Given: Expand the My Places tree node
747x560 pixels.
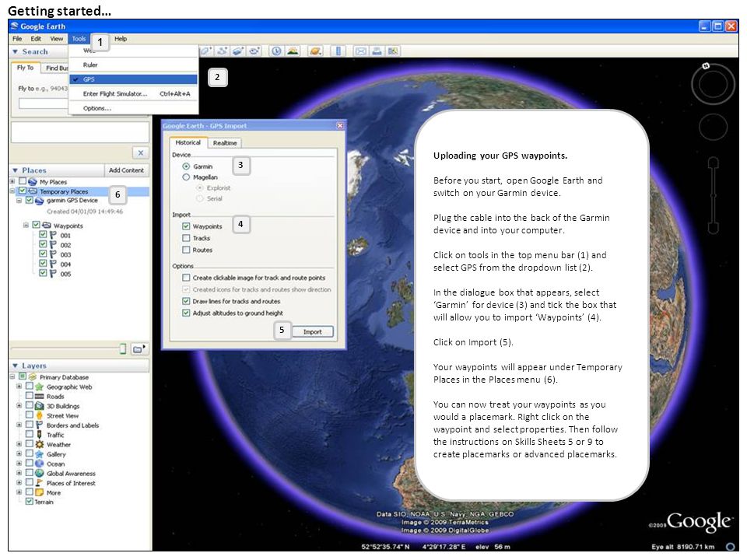Looking at the screenshot, I should (12, 181).
